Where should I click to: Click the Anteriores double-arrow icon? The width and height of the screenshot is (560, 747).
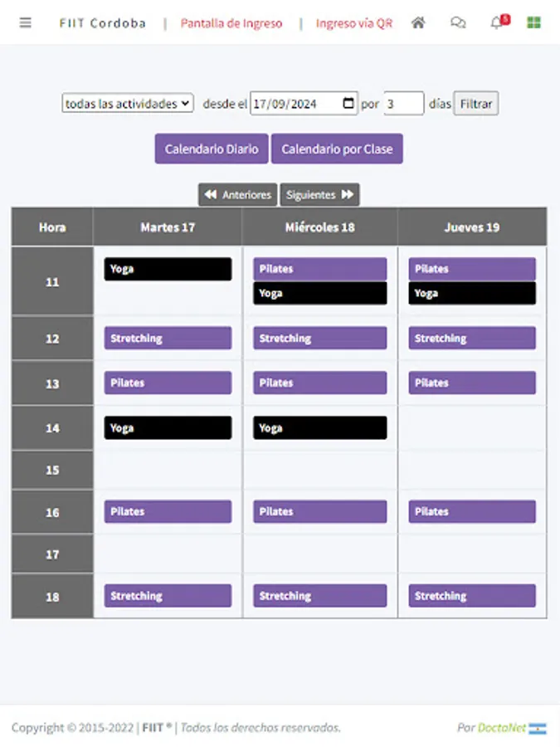211,194
